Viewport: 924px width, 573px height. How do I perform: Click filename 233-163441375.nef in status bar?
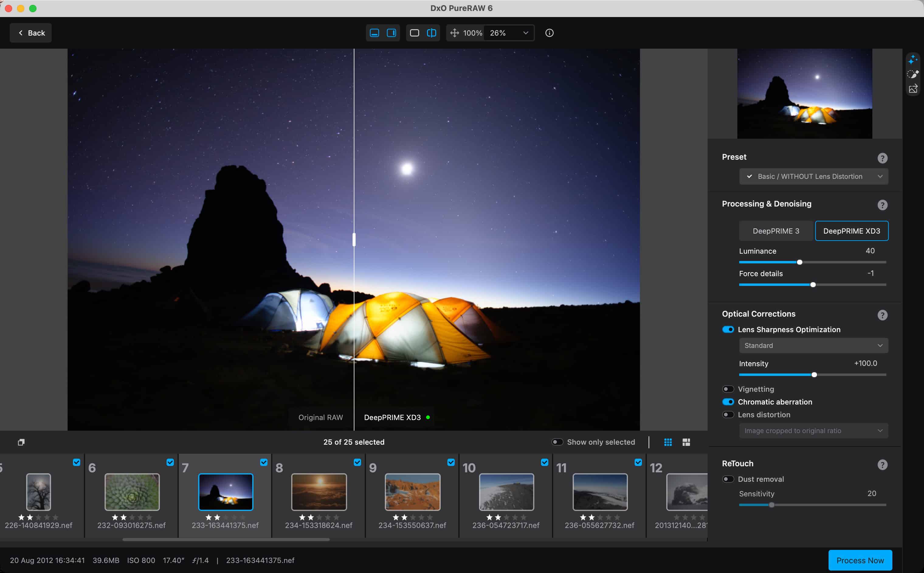pyautogui.click(x=260, y=560)
